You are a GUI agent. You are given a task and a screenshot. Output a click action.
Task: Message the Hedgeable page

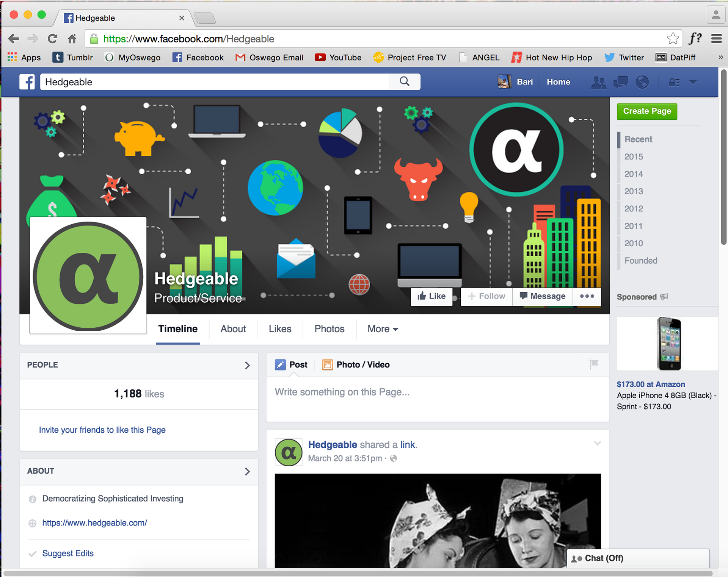point(543,296)
